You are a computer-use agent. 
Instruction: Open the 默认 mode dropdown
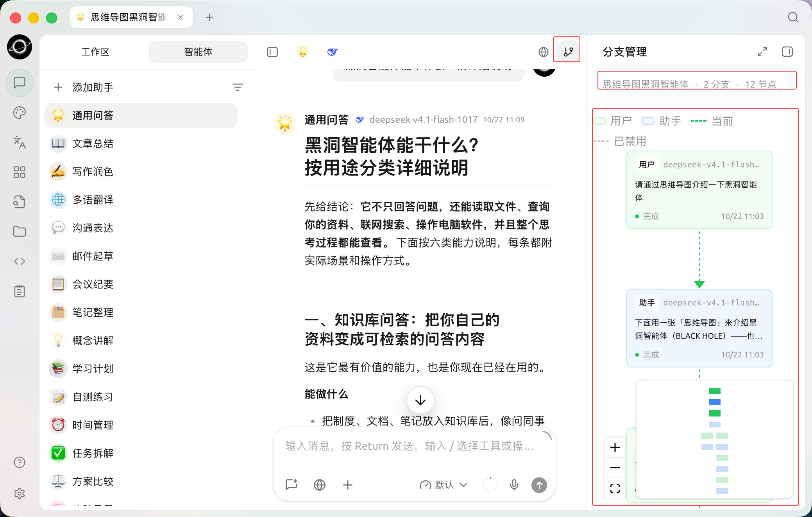click(x=444, y=485)
